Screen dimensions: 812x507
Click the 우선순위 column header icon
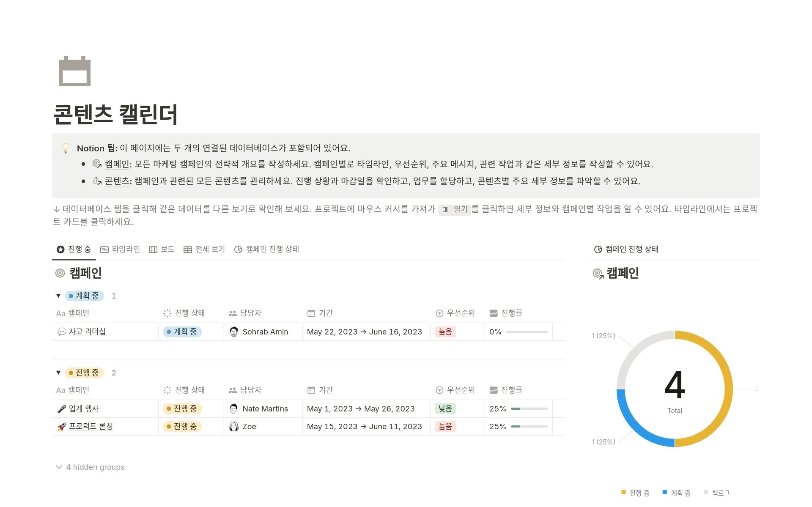point(439,313)
